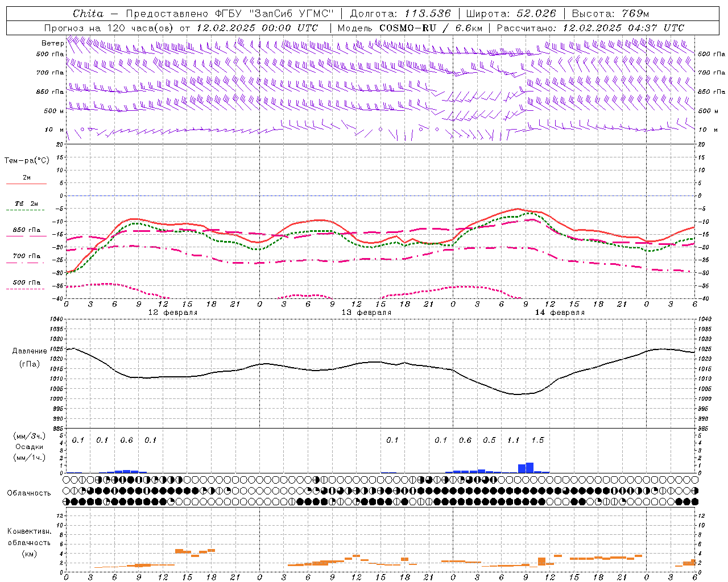The image size is (728, 582).
Task: Click the Рассчитано 12.02.2025 04:37 UTC text
Action: point(590,28)
